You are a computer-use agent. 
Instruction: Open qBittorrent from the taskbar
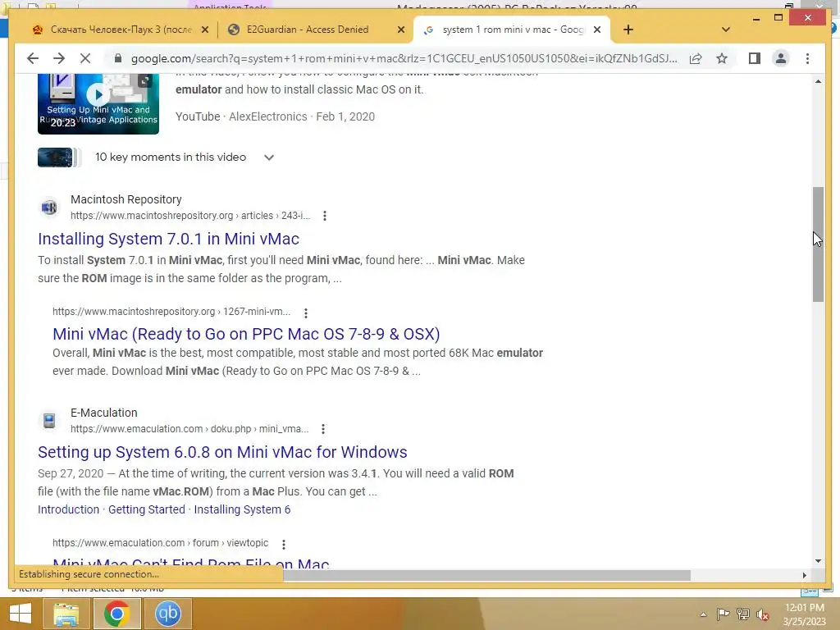167,614
